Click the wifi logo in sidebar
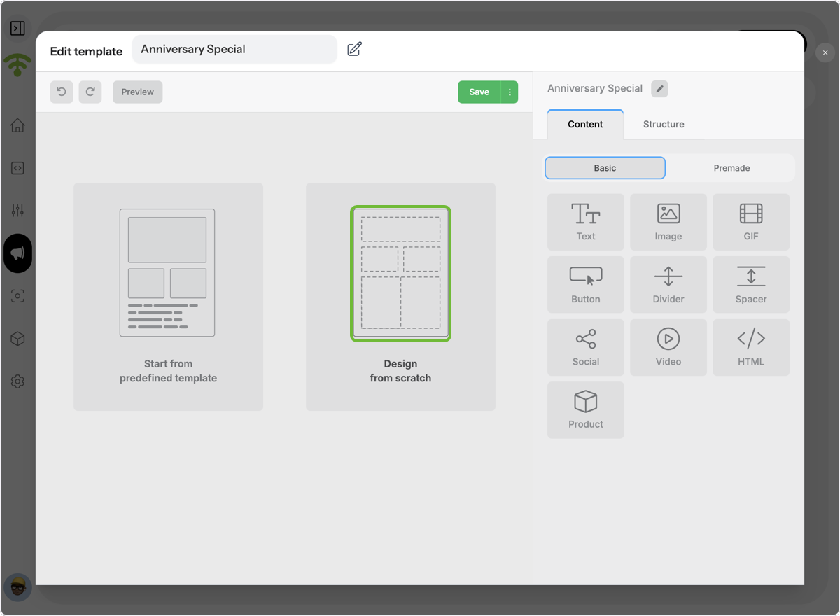 18,65
